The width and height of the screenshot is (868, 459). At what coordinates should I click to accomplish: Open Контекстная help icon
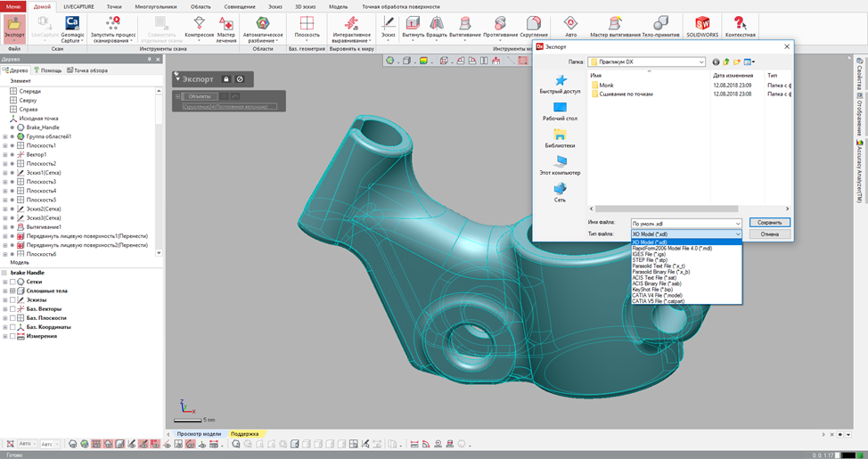741,27
